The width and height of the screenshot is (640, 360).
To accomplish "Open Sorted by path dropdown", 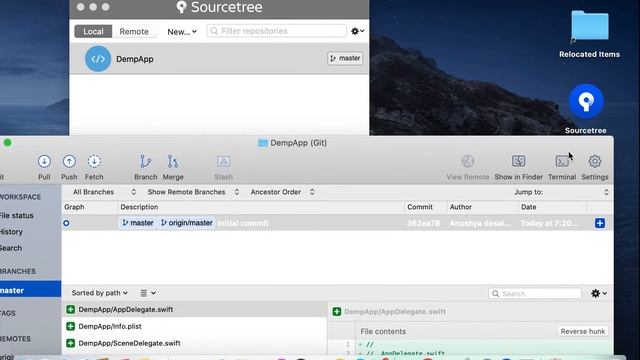I will [100, 293].
